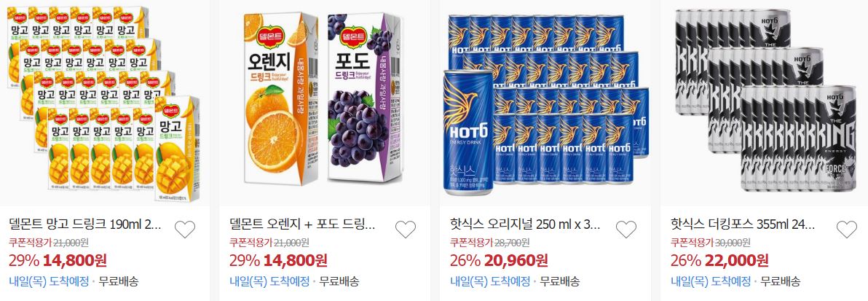868x301 pixels.
Task: Click the 20,960원 price for Hot6 original
Action: [516, 260]
